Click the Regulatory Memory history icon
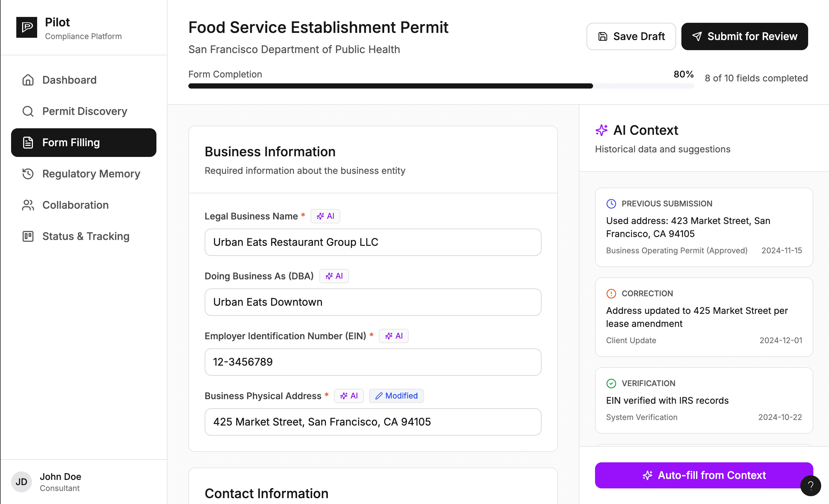 pyautogui.click(x=28, y=174)
